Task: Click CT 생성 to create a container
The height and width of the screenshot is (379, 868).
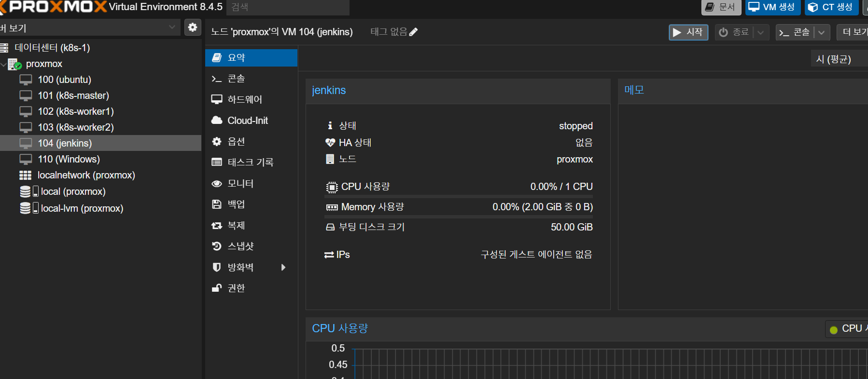Action: point(831,7)
